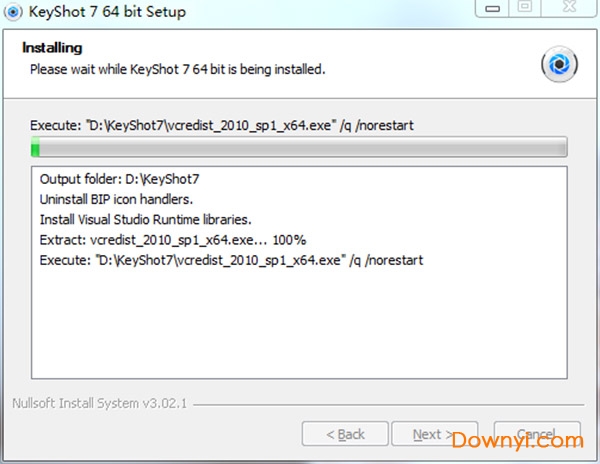
Task: Click the maximize window button
Action: pos(525,8)
